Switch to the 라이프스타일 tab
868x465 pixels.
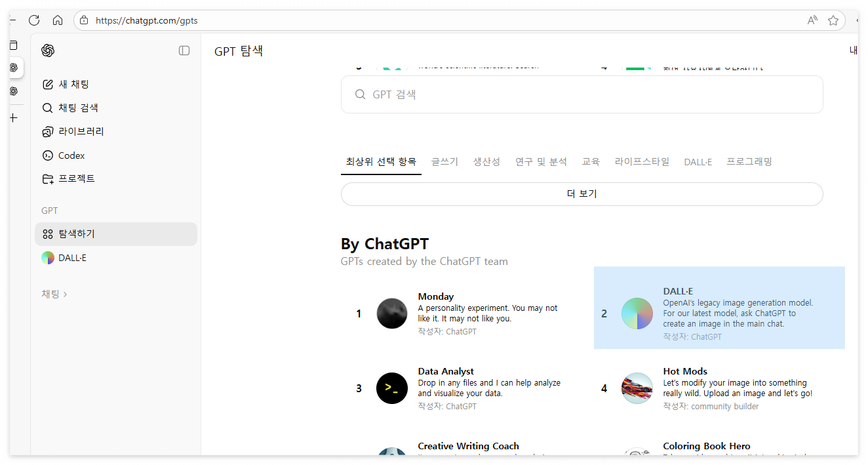[x=642, y=161]
